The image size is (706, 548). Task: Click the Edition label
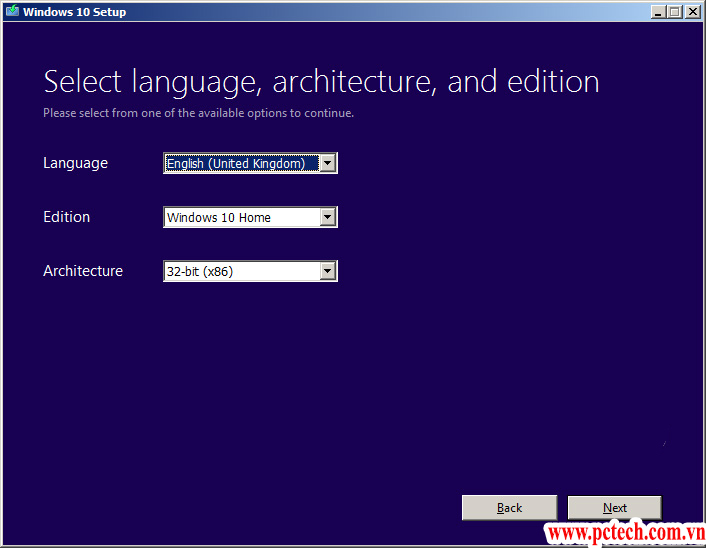[66, 217]
